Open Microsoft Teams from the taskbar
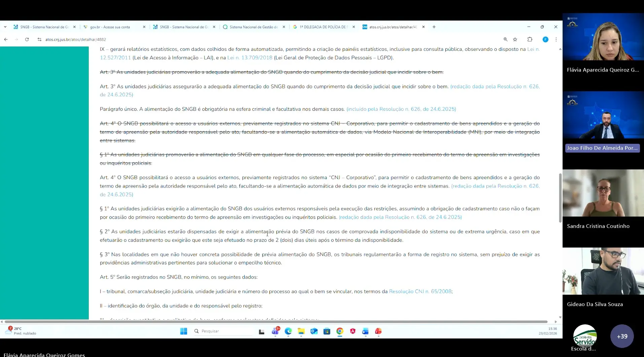The height and width of the screenshot is (357, 644). (275, 331)
